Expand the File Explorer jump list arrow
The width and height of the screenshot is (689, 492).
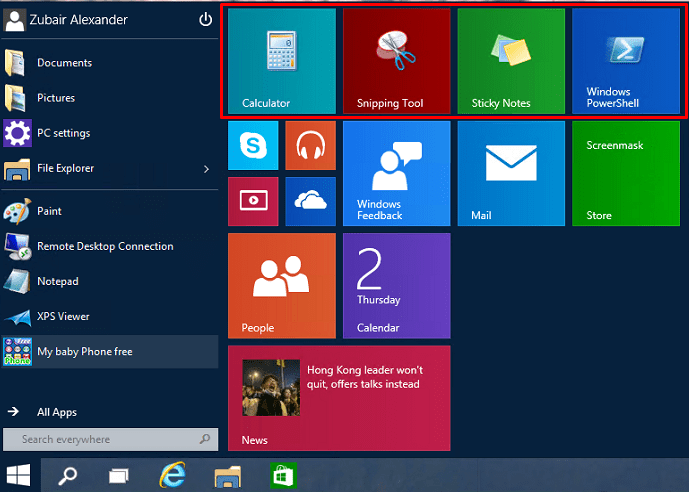pos(207,169)
